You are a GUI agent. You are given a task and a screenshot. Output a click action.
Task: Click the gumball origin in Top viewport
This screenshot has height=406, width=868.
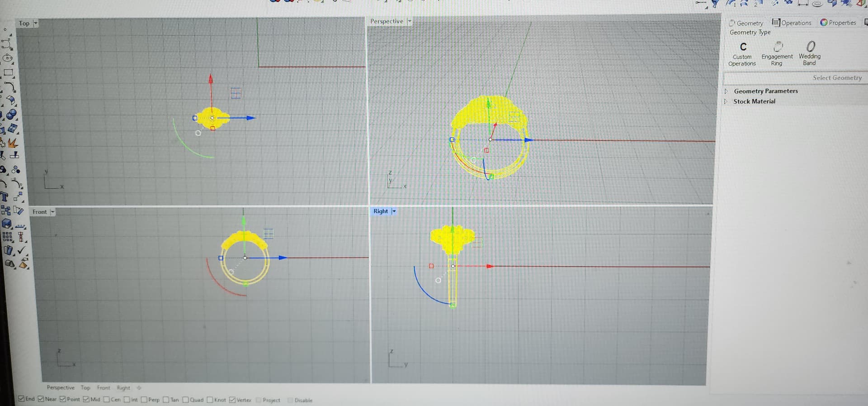point(212,118)
